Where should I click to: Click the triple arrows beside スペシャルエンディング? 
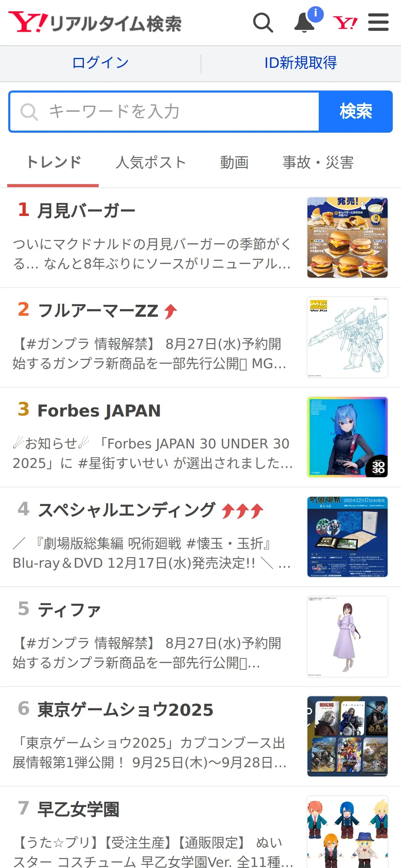click(x=242, y=511)
